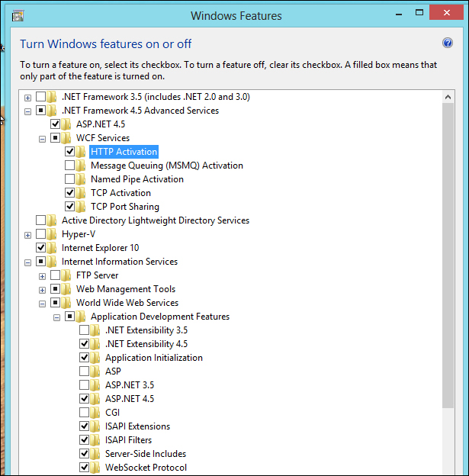Click the Hyper-V folder icon
This screenshot has height=476, width=469.
(52, 234)
